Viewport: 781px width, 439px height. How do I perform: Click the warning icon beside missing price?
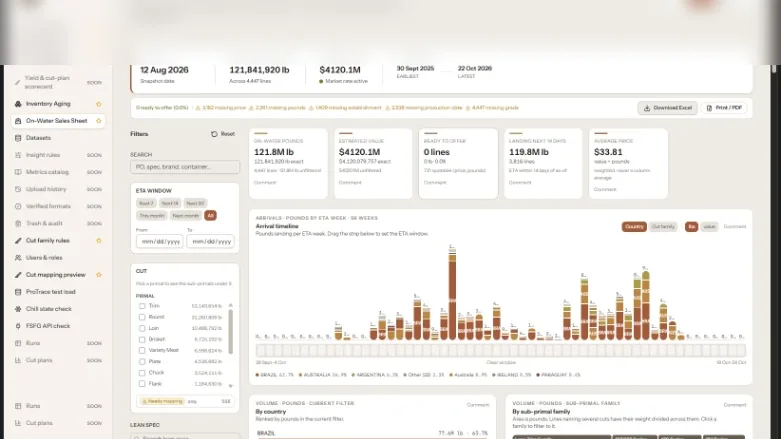[x=198, y=108]
